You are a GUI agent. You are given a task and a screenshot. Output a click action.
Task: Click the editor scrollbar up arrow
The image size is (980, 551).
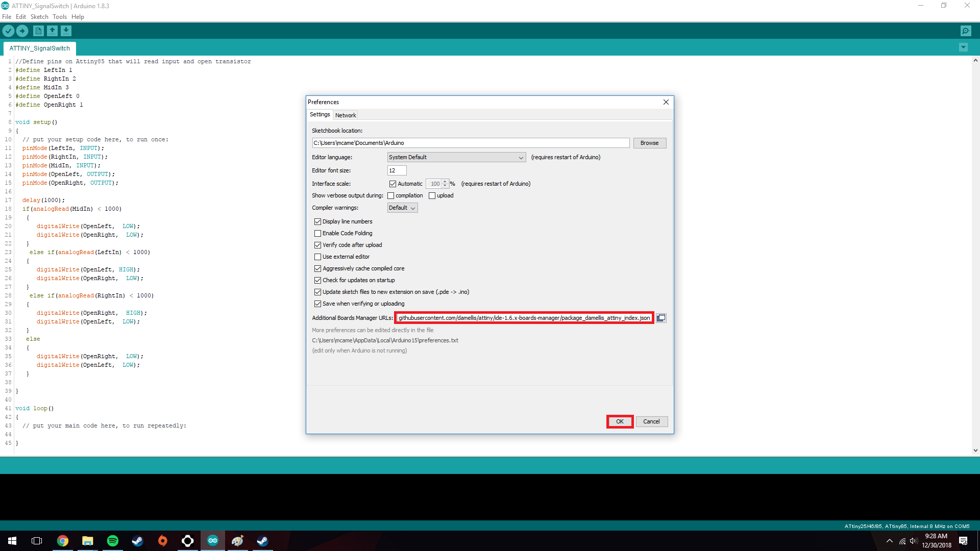975,60
